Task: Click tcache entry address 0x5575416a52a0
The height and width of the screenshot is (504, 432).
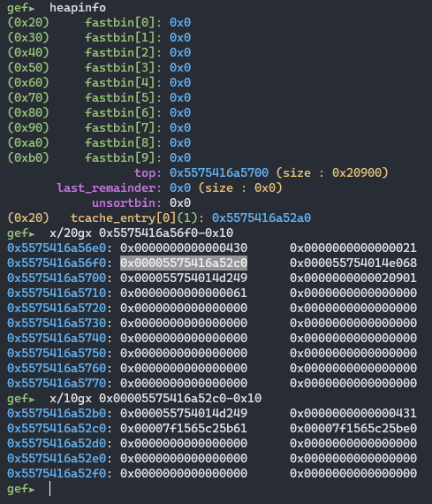Action: click(x=261, y=218)
